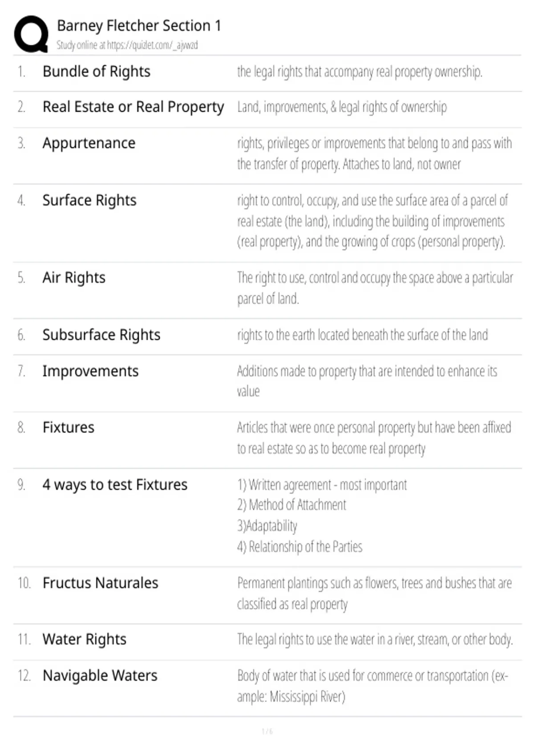
Task: Click the Fructus Naturales term
Action: [101, 583]
